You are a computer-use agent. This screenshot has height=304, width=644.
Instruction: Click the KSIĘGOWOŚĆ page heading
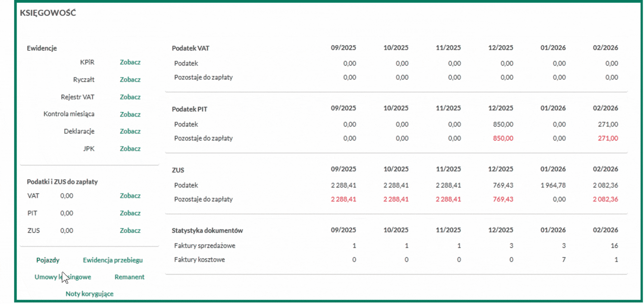tap(48, 13)
